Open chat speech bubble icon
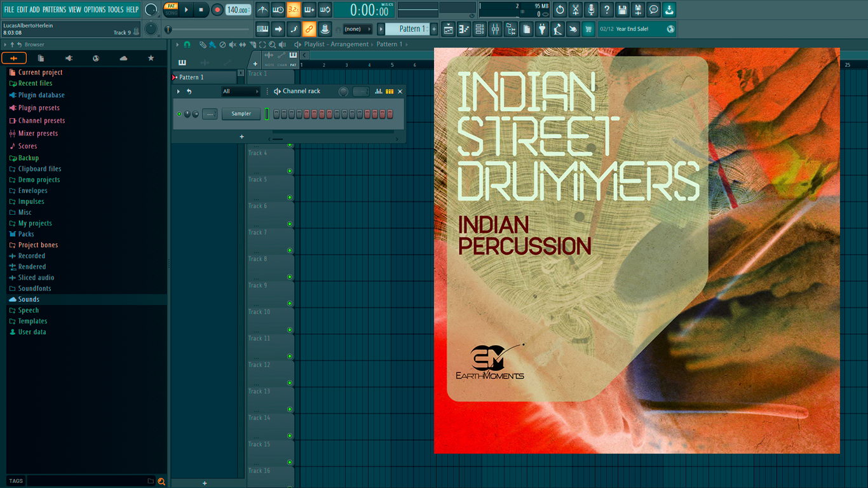 click(654, 10)
